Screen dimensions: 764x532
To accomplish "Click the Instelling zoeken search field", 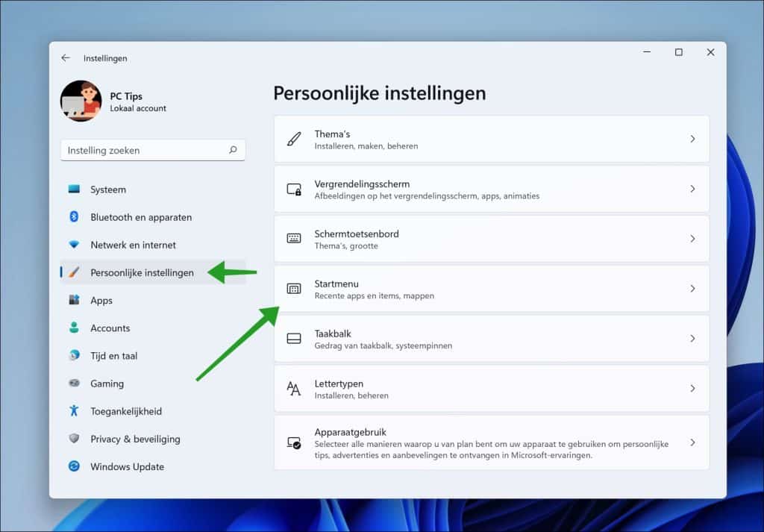I will 153,150.
